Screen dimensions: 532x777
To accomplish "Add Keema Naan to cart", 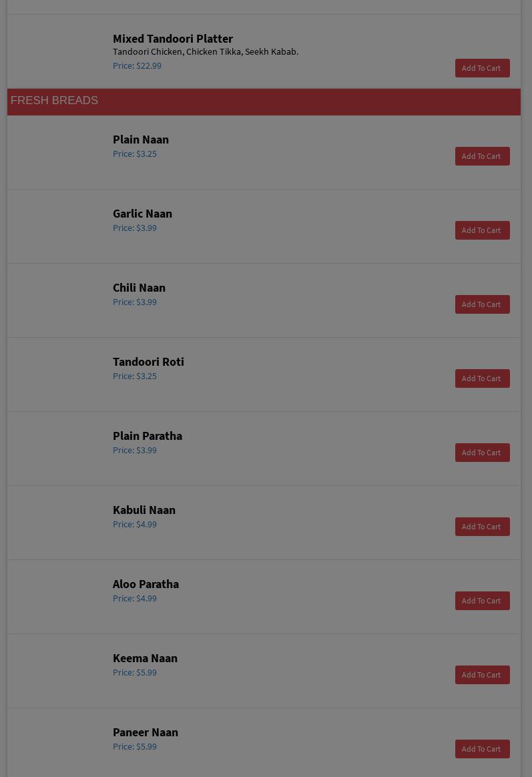I will click(x=482, y=675).
